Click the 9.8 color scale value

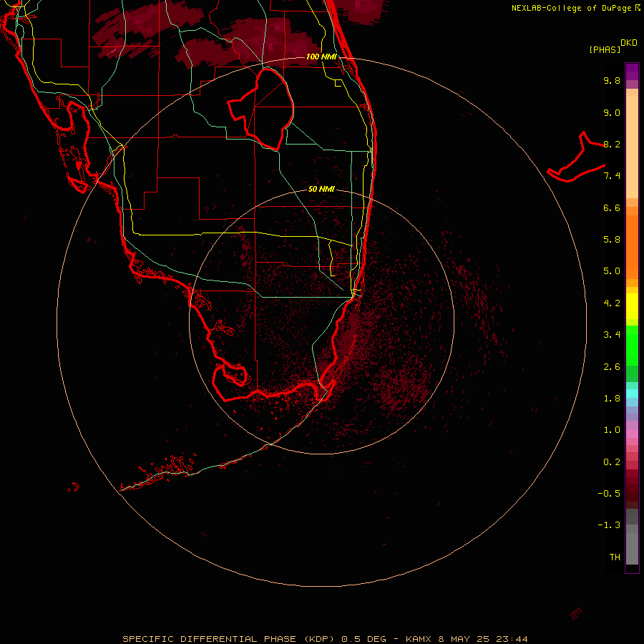pyautogui.click(x=612, y=80)
